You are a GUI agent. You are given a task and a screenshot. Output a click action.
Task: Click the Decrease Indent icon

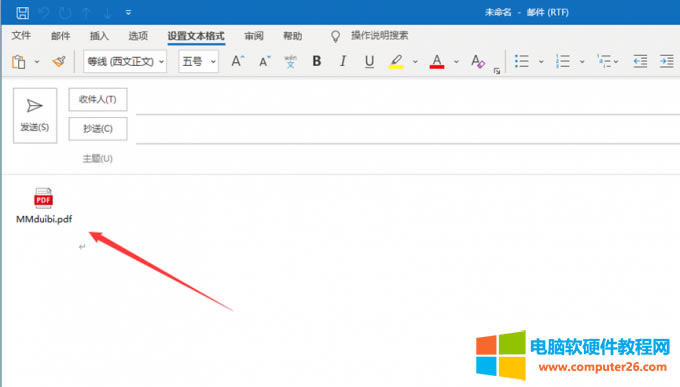(640, 61)
